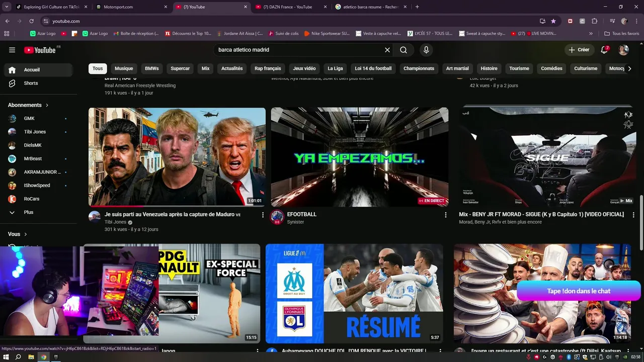Viewport: 644px width, 362px height.
Task: Open IShowSpeed subscription channel
Action: 39,186
